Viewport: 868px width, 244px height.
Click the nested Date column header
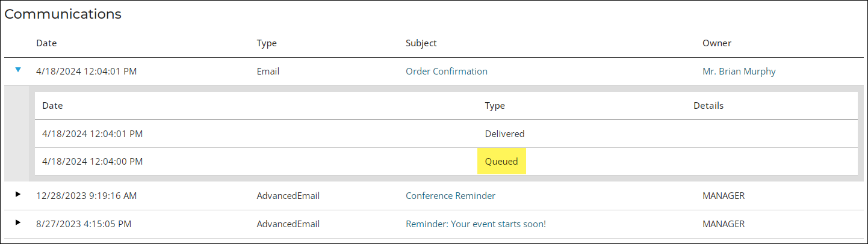(x=52, y=106)
